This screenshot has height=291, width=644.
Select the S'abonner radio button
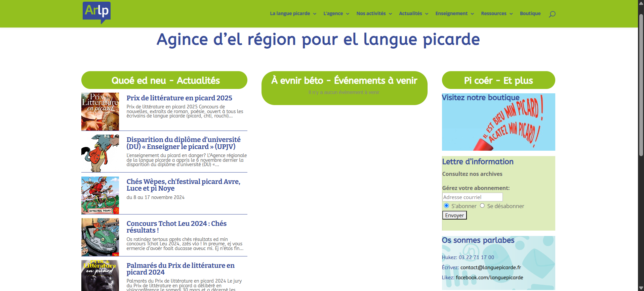pos(446,206)
